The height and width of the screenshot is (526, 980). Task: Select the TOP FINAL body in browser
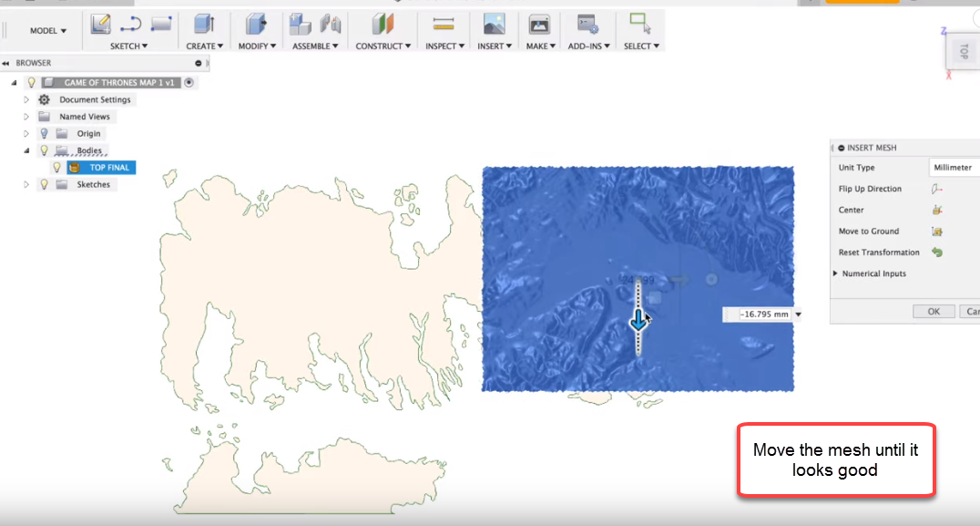pos(108,168)
